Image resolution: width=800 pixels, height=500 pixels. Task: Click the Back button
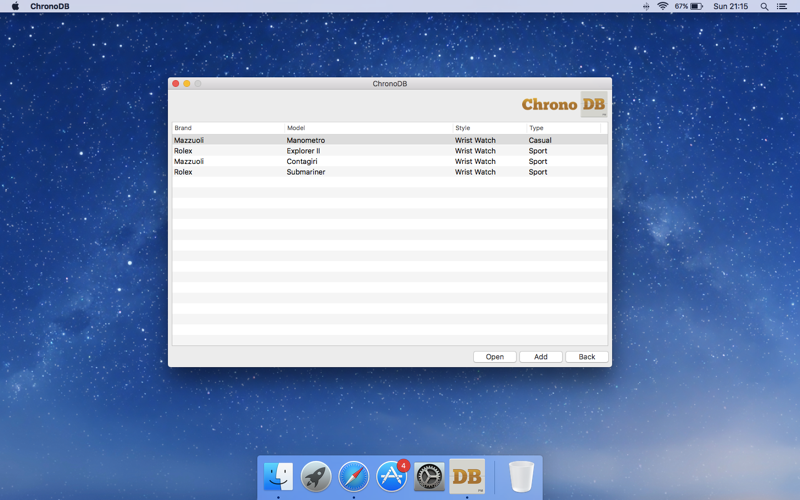coord(587,357)
